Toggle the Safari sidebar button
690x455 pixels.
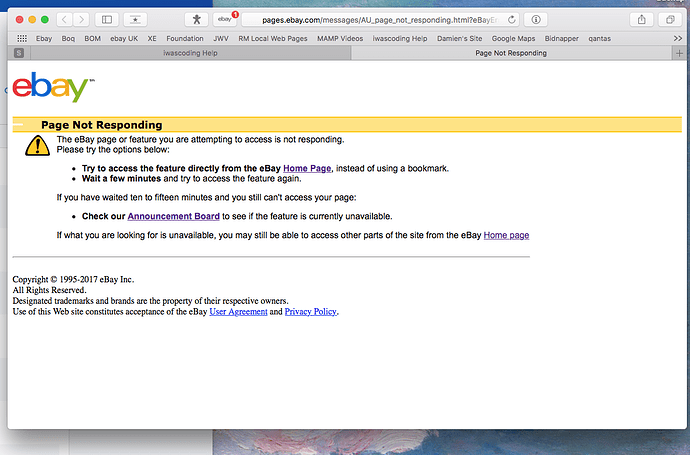click(107, 19)
